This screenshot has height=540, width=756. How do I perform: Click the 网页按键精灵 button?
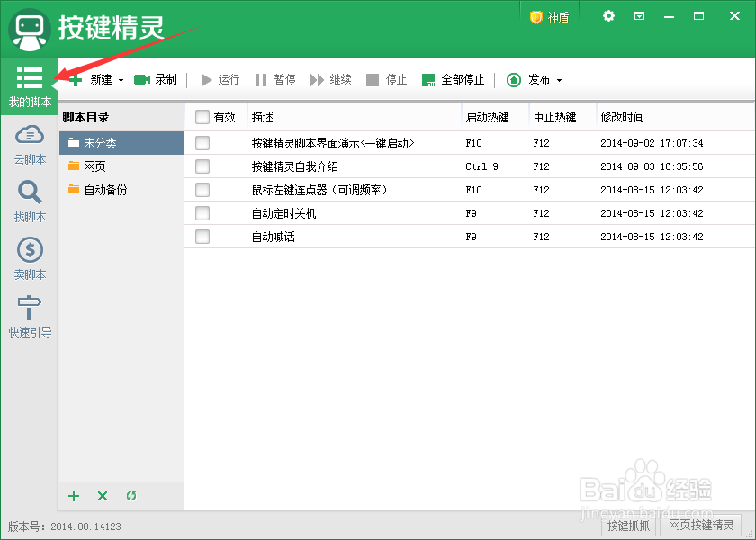701,525
